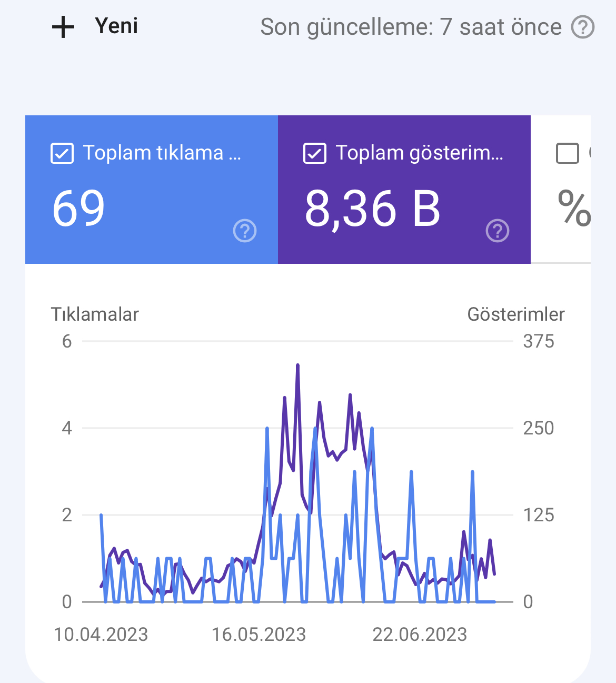Select the purple Toplam gösterim card
The height and width of the screenshot is (683, 616).
pyautogui.click(x=404, y=190)
